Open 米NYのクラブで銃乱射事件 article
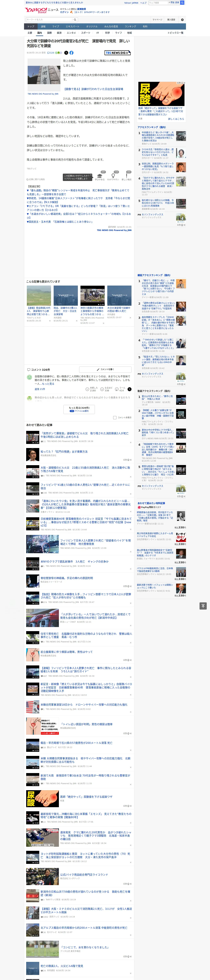This screenshot has height=980, width=210. coord(75,562)
